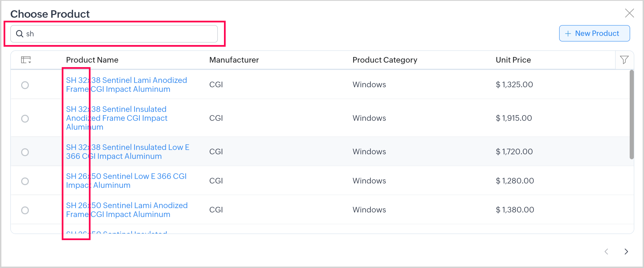The width and height of the screenshot is (644, 268).
Task: Go to the next page arrow
Action: click(626, 251)
